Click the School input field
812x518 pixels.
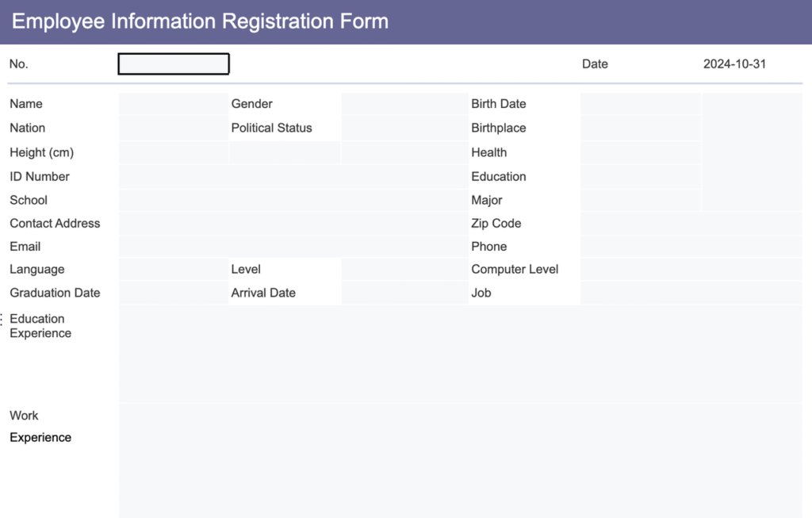[x=293, y=200]
